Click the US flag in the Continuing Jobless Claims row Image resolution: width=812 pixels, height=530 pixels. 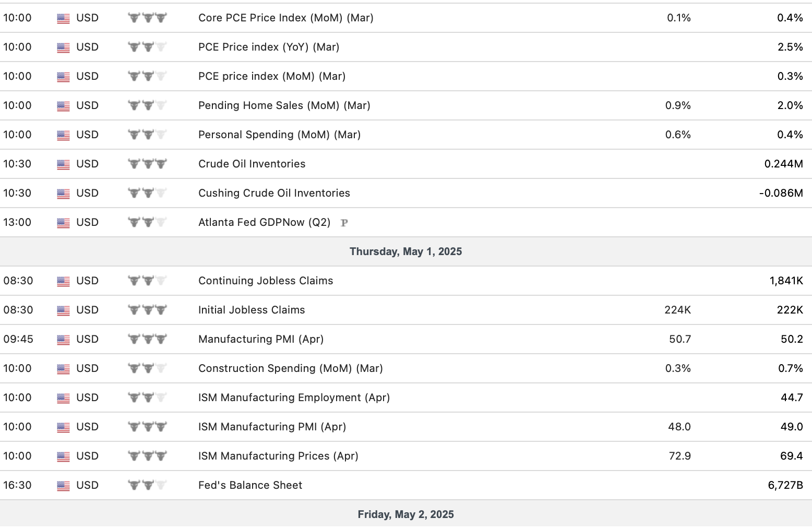[x=63, y=281]
